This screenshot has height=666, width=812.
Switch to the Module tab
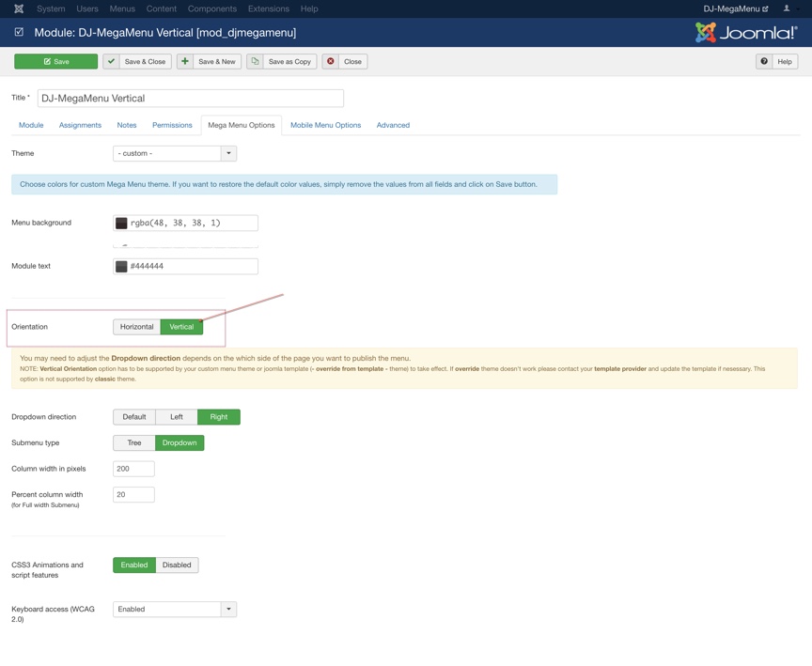point(31,125)
